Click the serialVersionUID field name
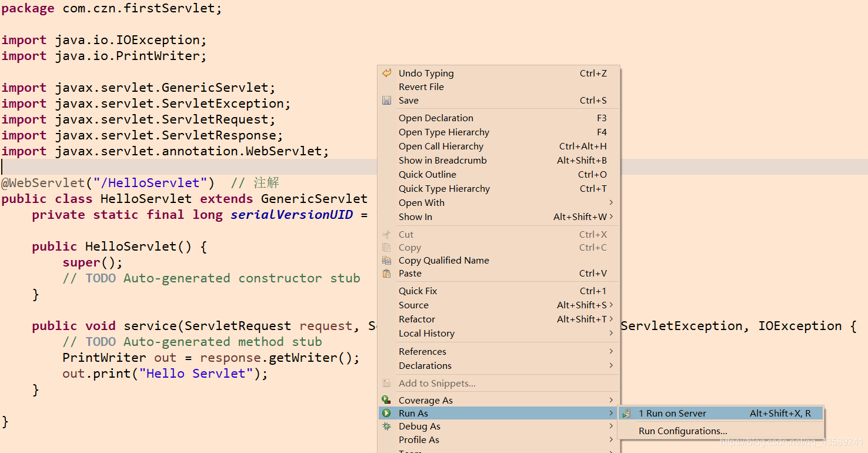The height and width of the screenshot is (453, 868). pos(292,215)
